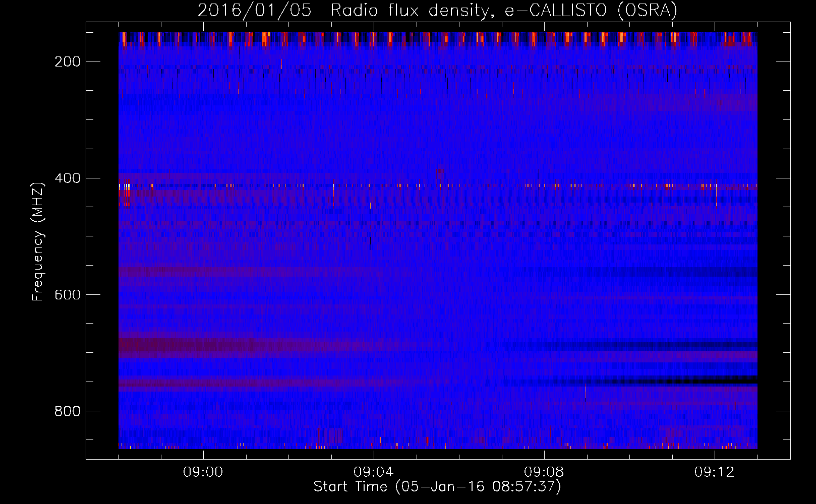Click the 200 frequency tick label
The width and height of the screenshot is (816, 504).
68,61
